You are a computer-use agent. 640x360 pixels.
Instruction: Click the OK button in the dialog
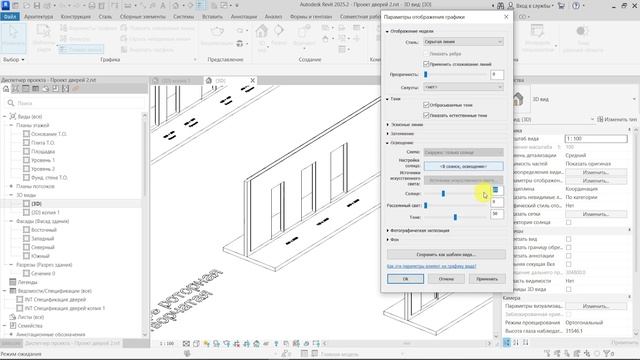tap(405, 279)
